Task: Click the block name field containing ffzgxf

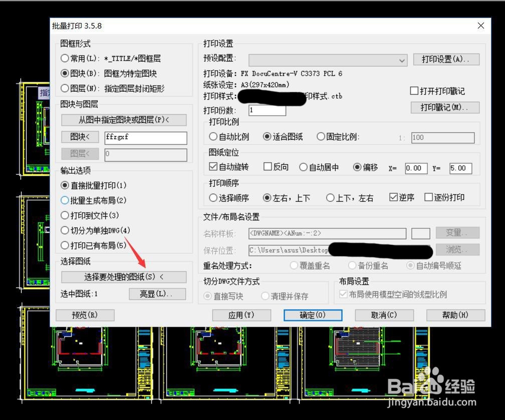Action: [x=145, y=138]
